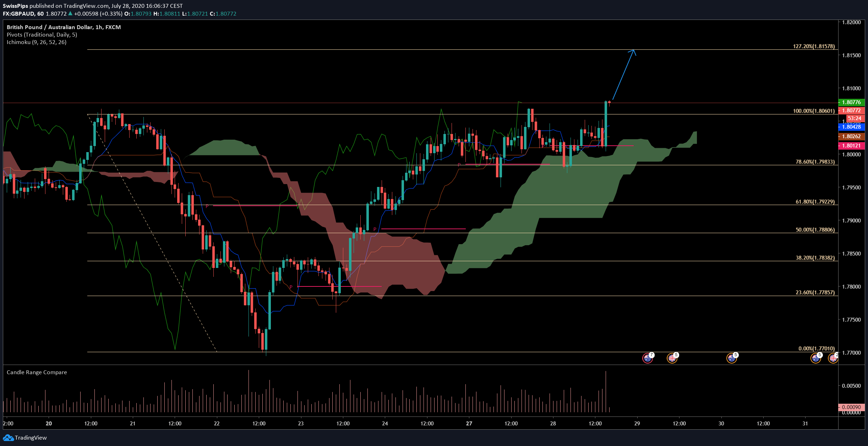Click the brown 1.80262 price tag
868x446 pixels.
(x=851, y=136)
